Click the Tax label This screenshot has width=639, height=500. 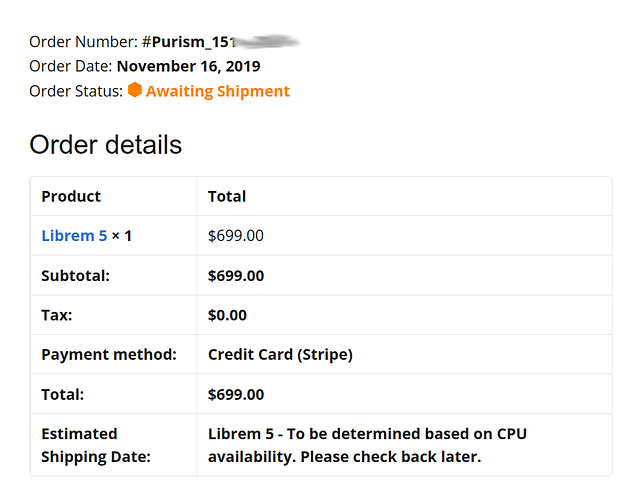point(57,315)
